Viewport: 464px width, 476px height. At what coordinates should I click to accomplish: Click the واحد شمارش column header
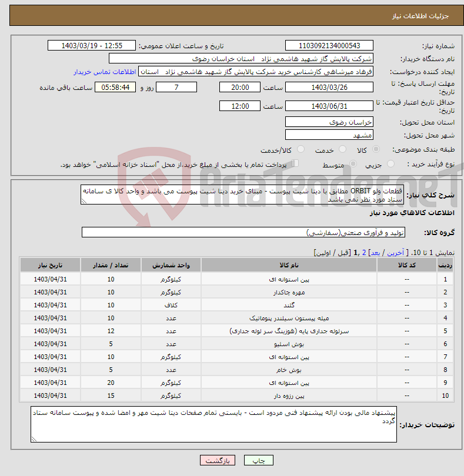(171, 265)
